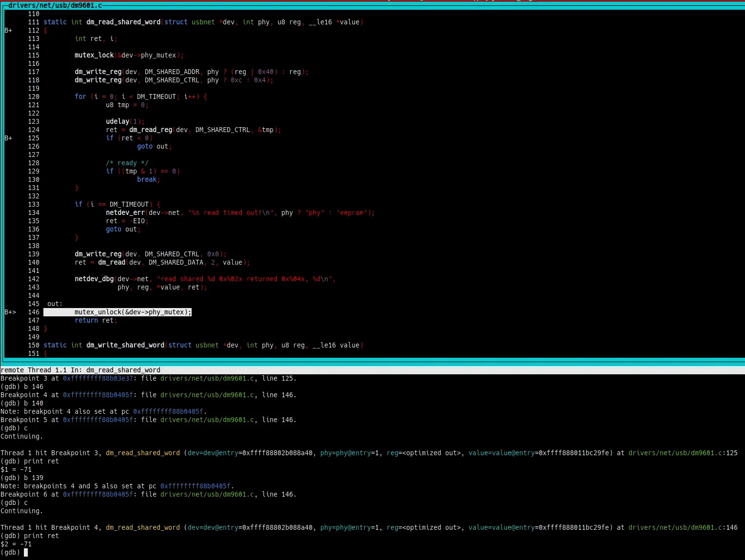Click netdev_err call on line 134

[125, 212]
